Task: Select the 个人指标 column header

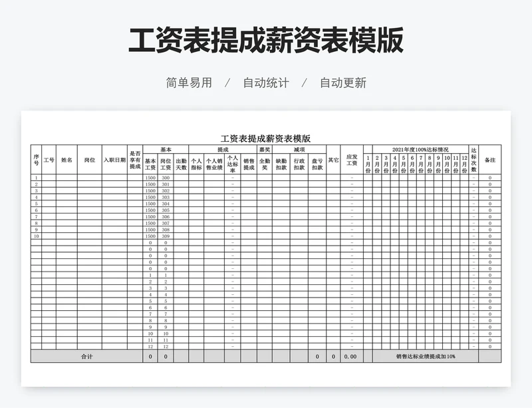Action: (196, 164)
